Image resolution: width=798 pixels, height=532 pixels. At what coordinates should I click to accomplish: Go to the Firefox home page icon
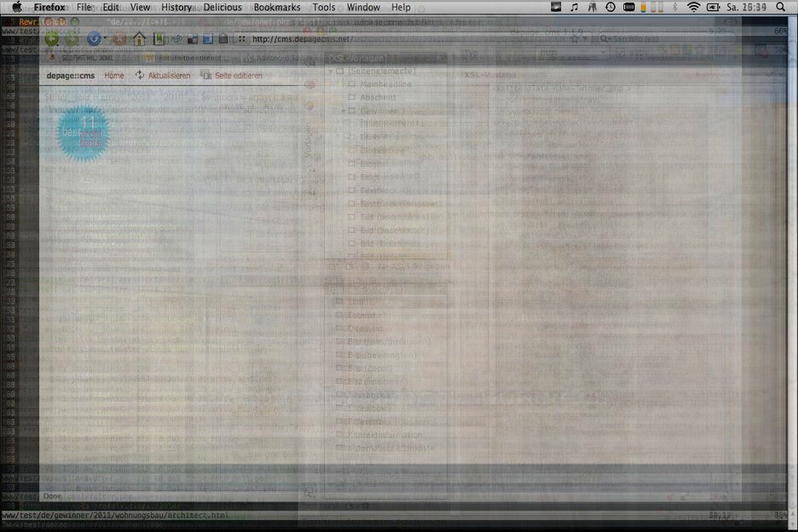click(139, 38)
